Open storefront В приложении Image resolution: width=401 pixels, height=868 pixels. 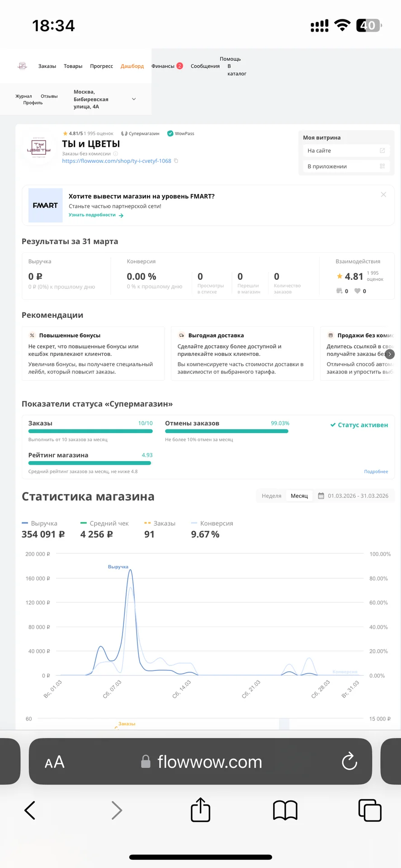click(x=346, y=166)
